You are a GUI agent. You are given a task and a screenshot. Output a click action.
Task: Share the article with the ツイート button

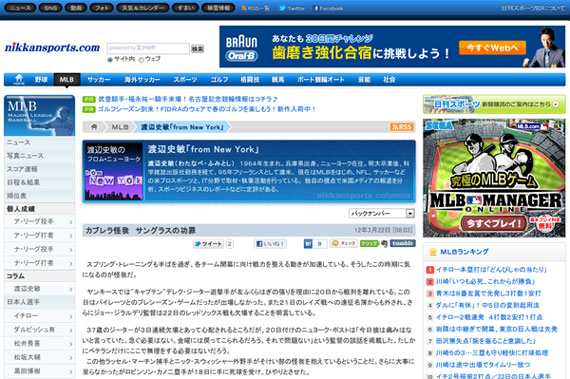[208, 244]
